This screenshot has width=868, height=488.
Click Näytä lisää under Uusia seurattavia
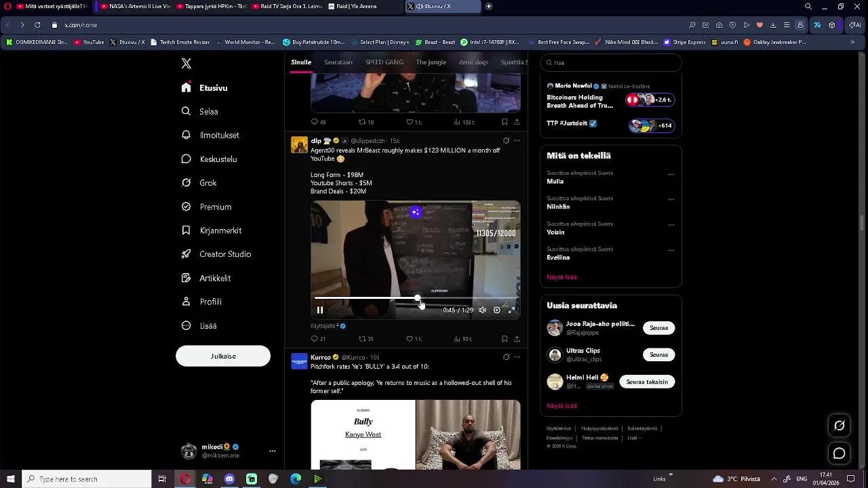(x=561, y=406)
